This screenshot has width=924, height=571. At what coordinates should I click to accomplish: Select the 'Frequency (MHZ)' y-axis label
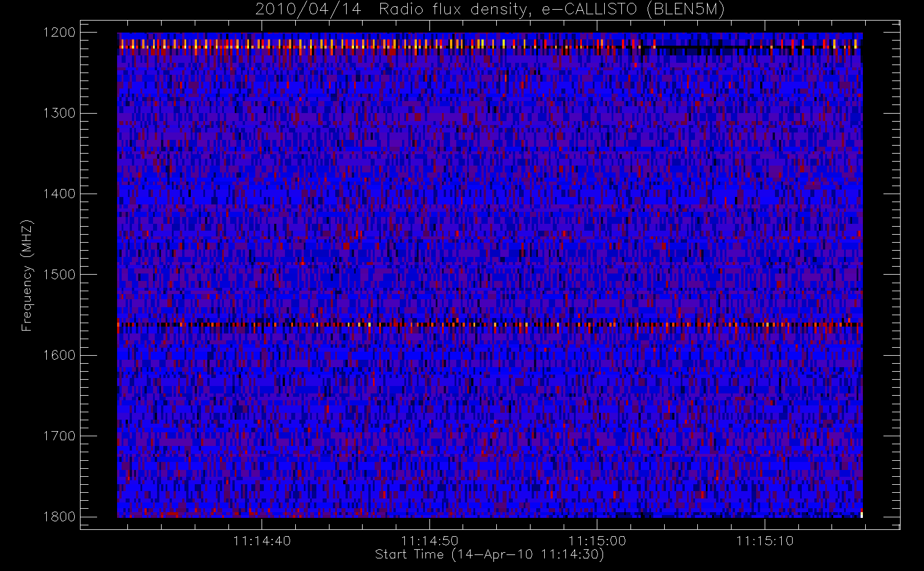pyautogui.click(x=26, y=275)
